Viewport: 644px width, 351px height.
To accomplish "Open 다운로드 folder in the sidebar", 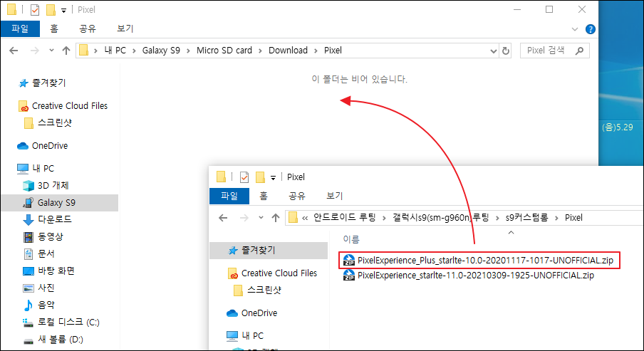I will 55,219.
